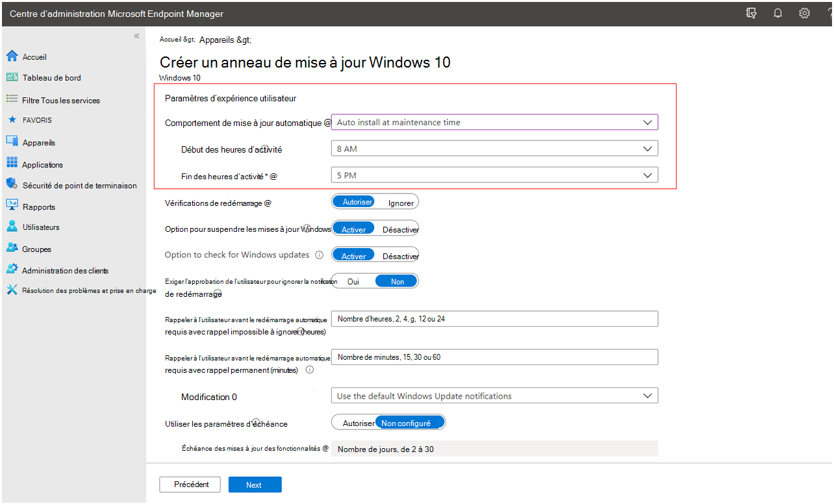Click the Applications grid icon
Viewport: 834px width, 504px height.
12,163
